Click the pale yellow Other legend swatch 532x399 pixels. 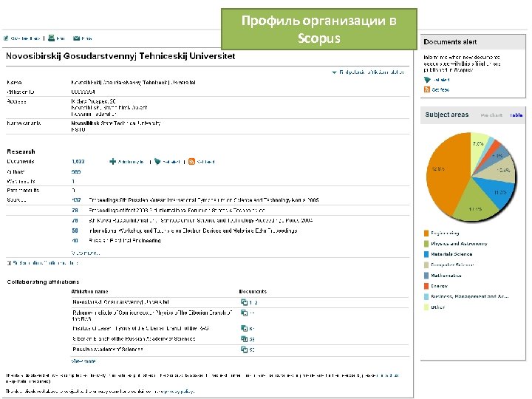(426, 307)
